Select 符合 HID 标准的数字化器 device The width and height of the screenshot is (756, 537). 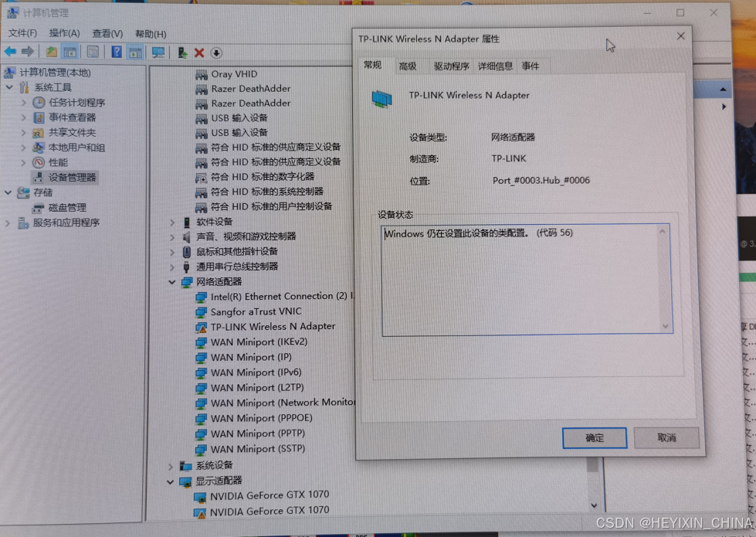tap(263, 177)
